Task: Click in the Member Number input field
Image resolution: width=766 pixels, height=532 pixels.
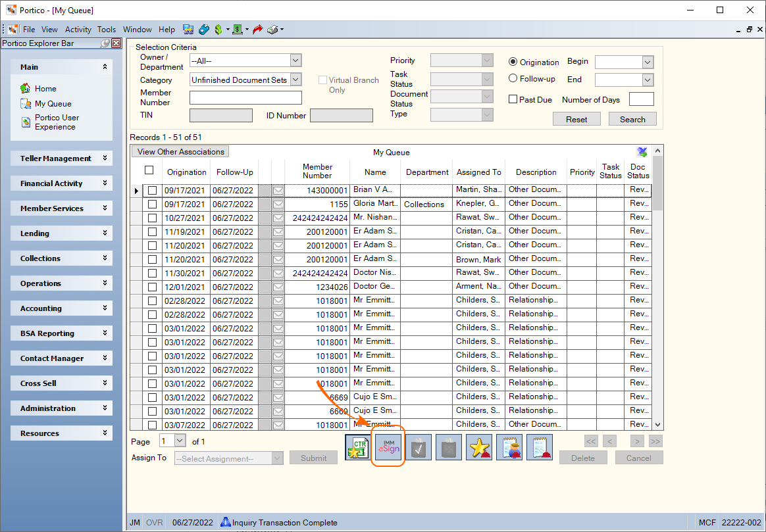Action: click(245, 97)
